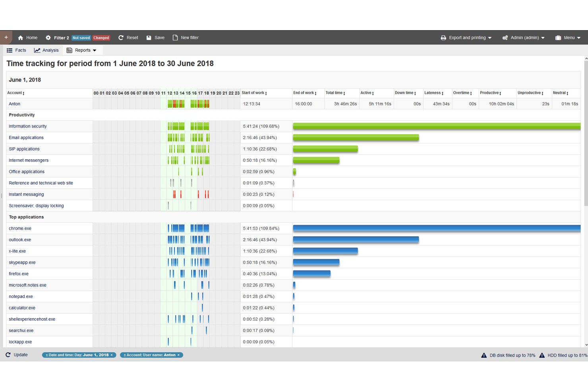Expand the Reports dropdown
This screenshot has height=392, width=588.
81,50
